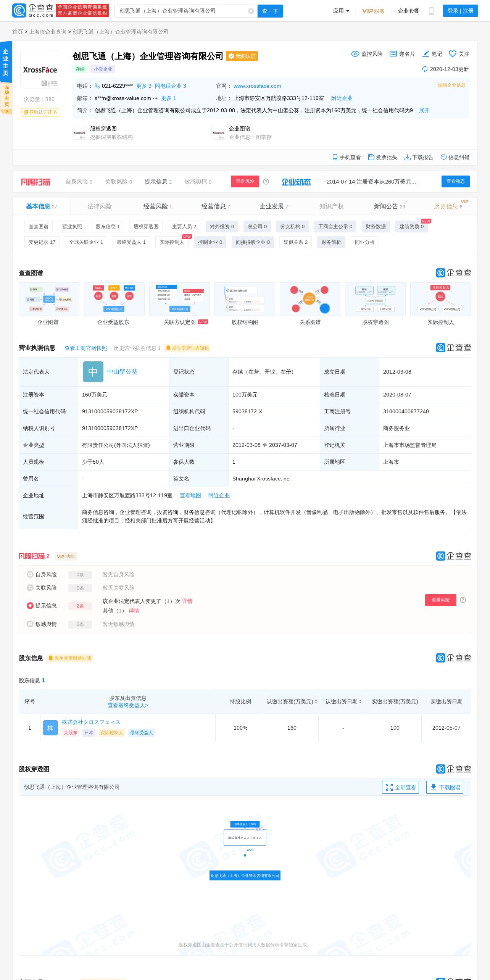Open 企业套餐 page
The height and width of the screenshot is (980, 490).
(408, 11)
